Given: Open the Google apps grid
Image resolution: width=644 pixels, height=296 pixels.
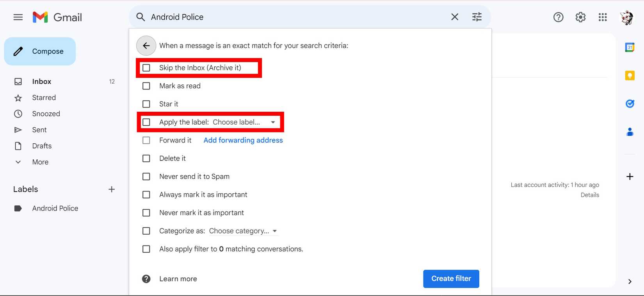Looking at the screenshot, I should coord(603,17).
